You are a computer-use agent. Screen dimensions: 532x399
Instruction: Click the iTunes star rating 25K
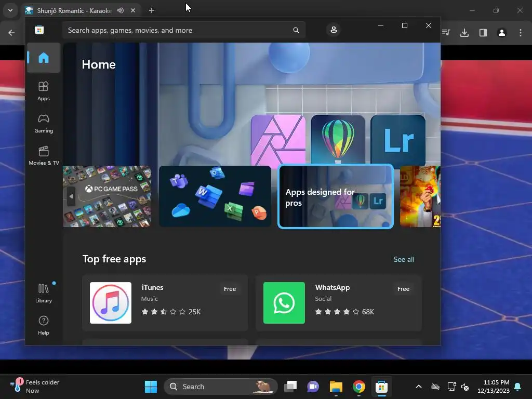click(x=171, y=312)
